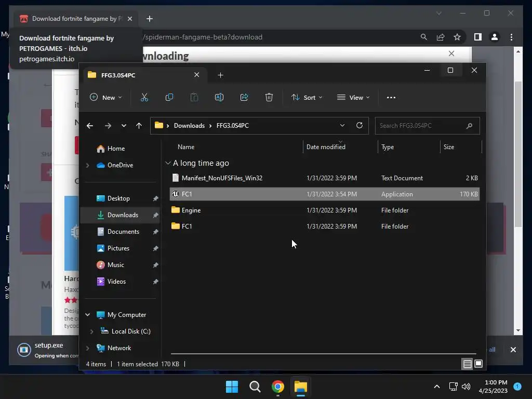Click the Rename icon in Explorer toolbar
Image resolution: width=532 pixels, height=399 pixels.
coord(219,97)
